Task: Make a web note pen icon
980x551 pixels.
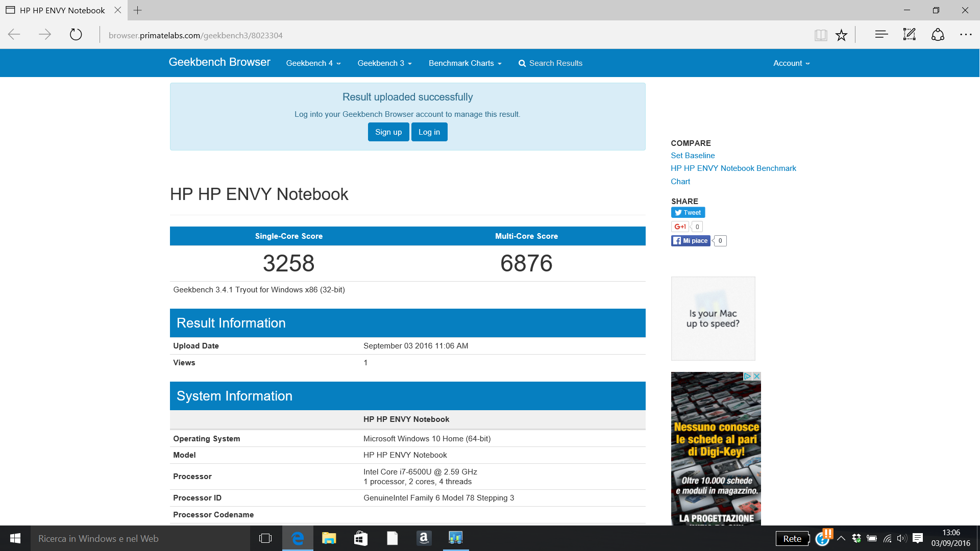Action: point(910,35)
